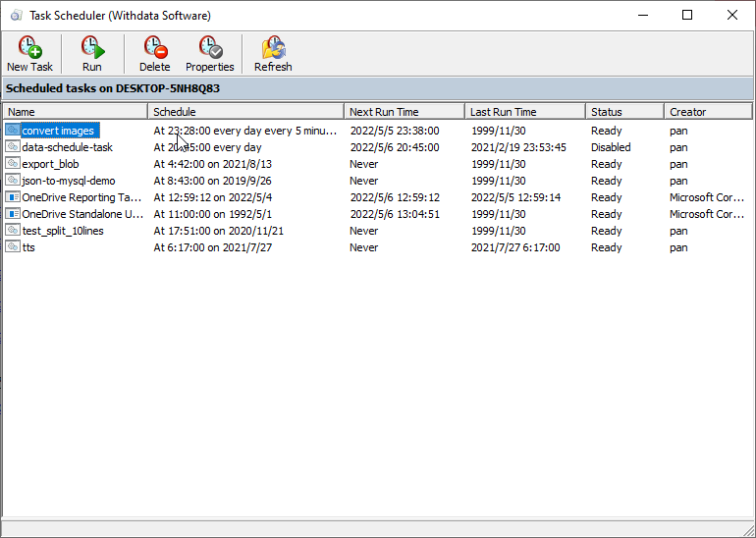Open task Properties from toolbar

point(210,47)
